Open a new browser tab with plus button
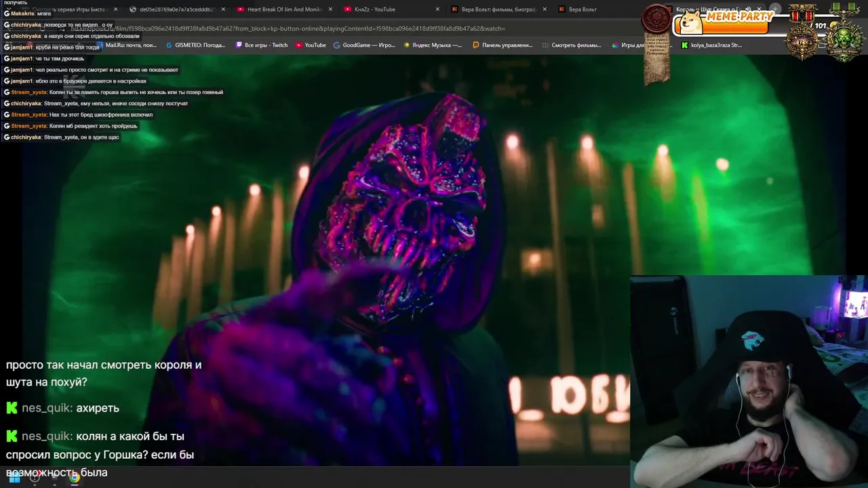This screenshot has height=488, width=868. 775,9
